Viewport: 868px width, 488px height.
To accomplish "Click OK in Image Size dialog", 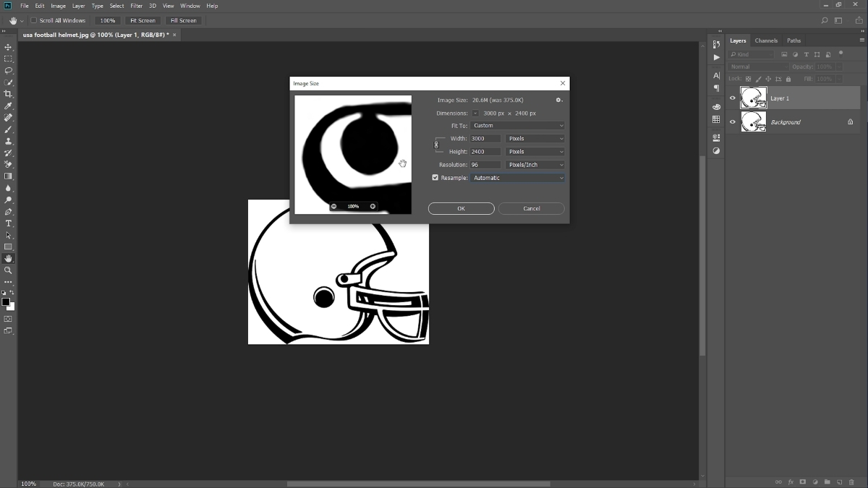I will click(461, 208).
